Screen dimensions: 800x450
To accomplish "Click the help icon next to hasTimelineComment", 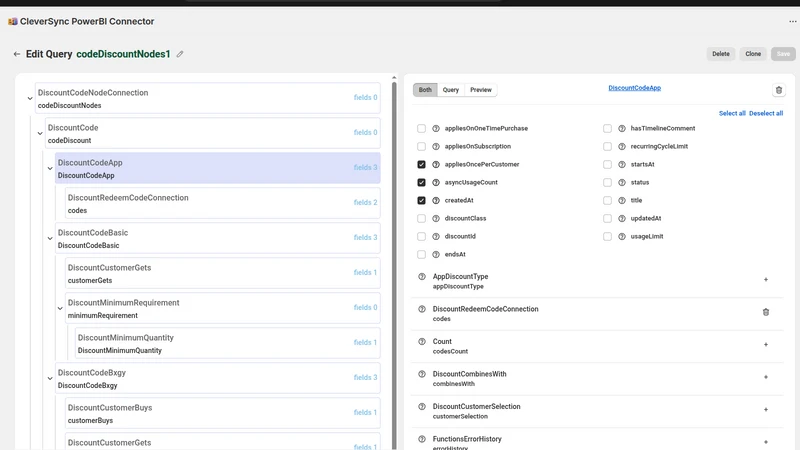I will pyautogui.click(x=622, y=129).
